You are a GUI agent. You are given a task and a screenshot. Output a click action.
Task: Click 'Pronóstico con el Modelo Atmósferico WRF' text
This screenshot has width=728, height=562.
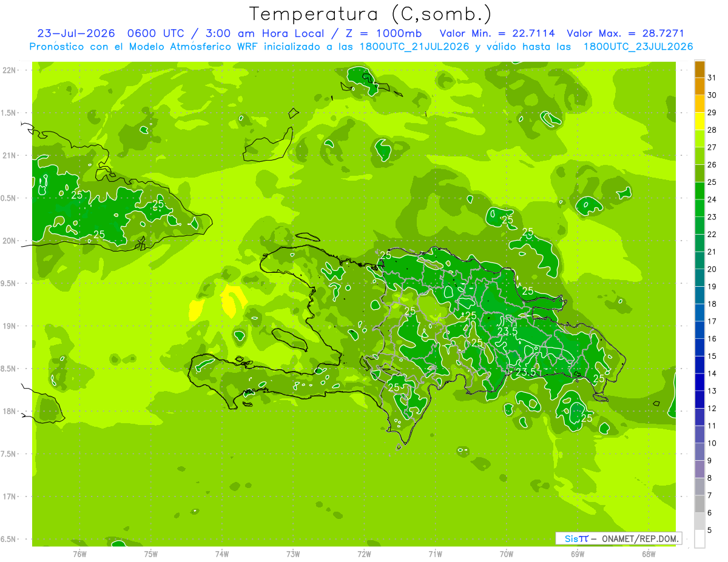[144, 47]
